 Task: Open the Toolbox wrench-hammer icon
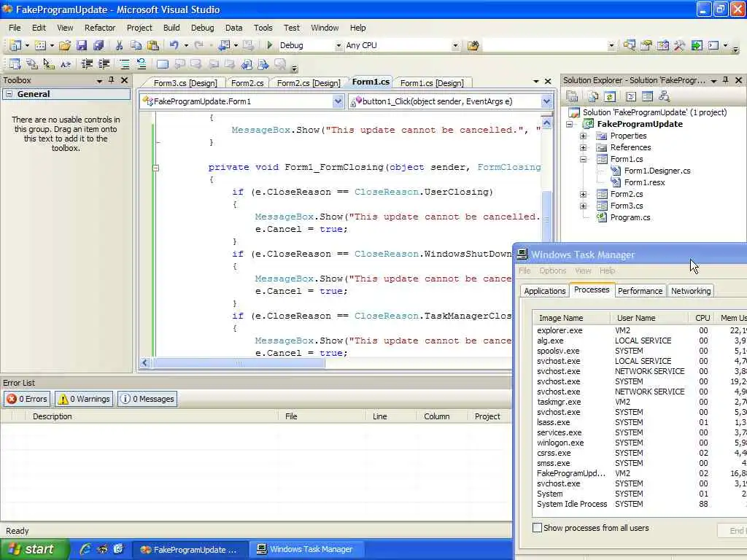point(679,46)
